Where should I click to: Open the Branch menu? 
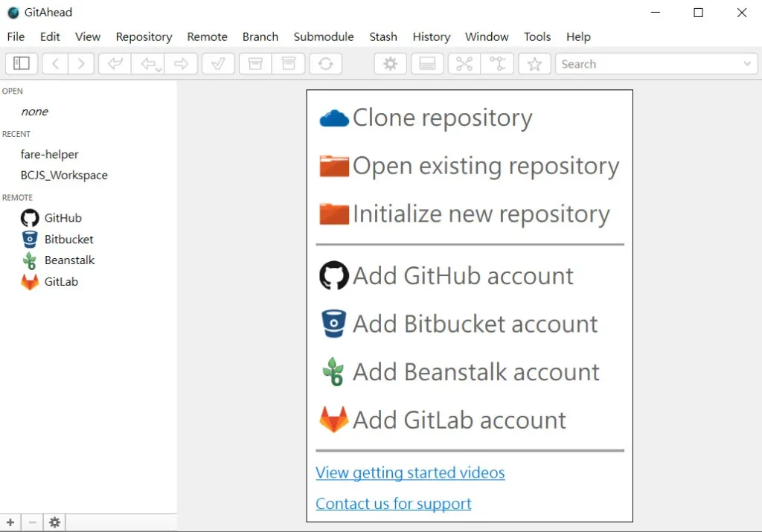(x=260, y=37)
